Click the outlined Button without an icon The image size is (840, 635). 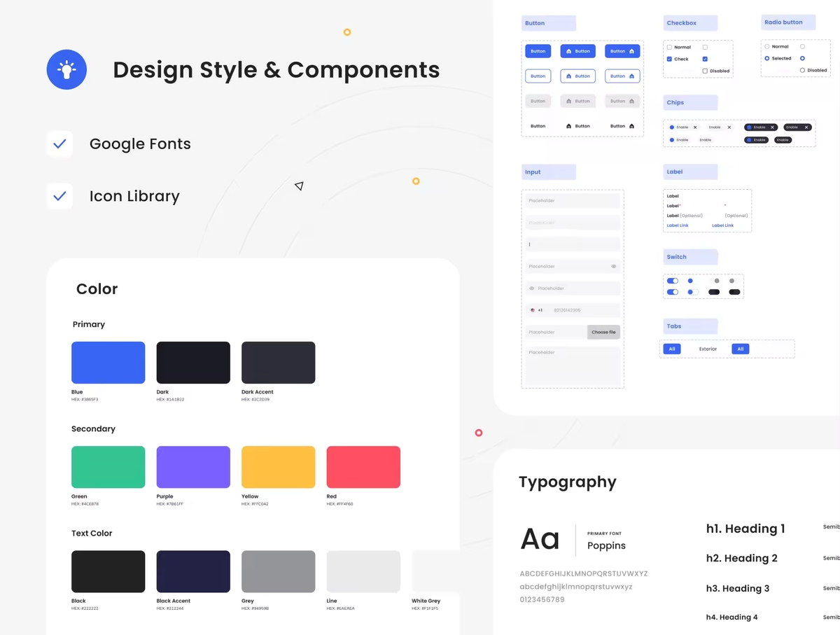pyautogui.click(x=538, y=76)
